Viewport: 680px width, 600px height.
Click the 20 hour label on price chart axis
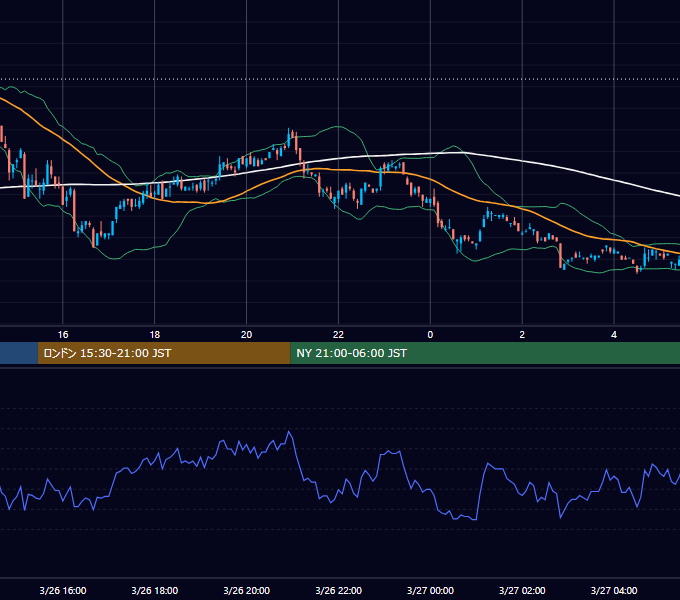click(246, 335)
